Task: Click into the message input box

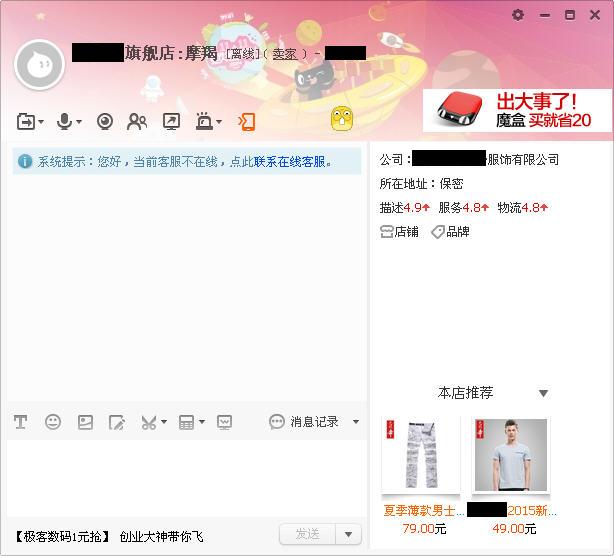Action: [x=184, y=478]
